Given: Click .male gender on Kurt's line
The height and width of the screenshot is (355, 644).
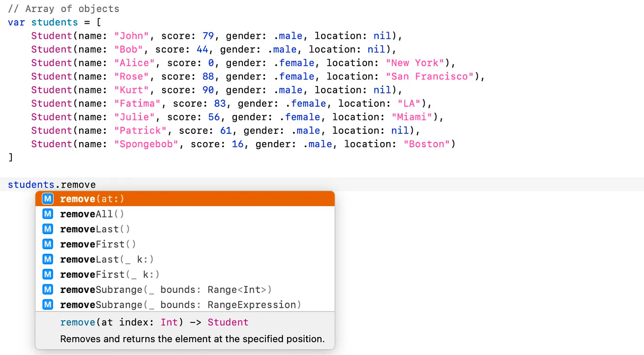Looking at the screenshot, I should point(288,90).
